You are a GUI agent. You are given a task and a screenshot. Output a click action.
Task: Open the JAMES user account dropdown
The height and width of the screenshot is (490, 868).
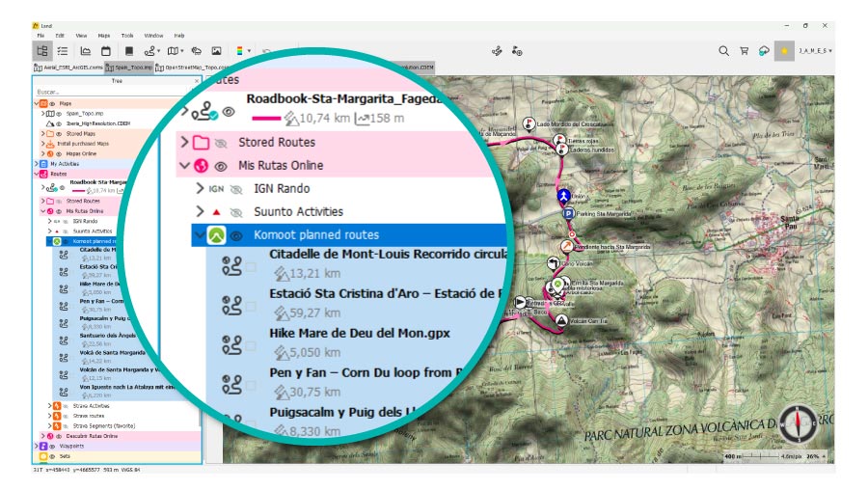click(815, 51)
